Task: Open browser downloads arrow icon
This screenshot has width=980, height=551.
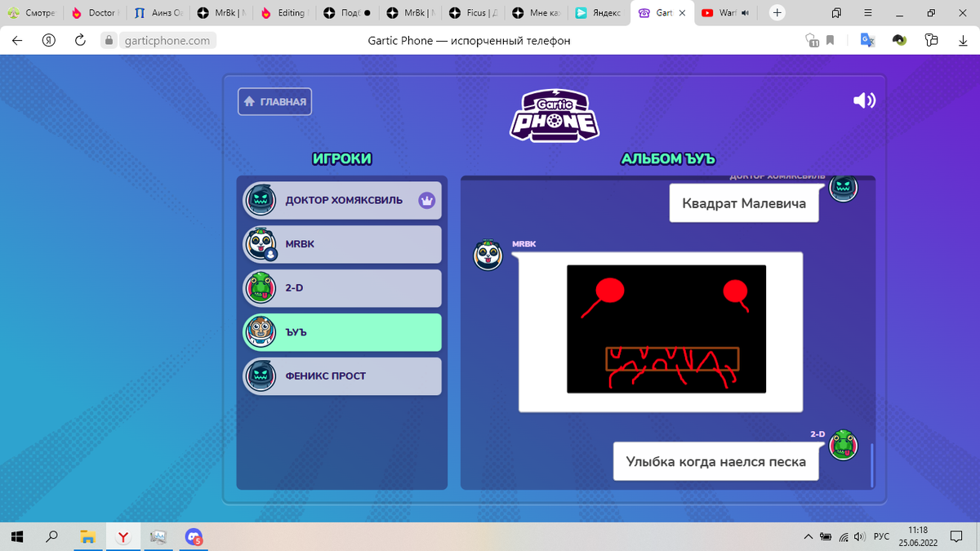Action: [962, 40]
